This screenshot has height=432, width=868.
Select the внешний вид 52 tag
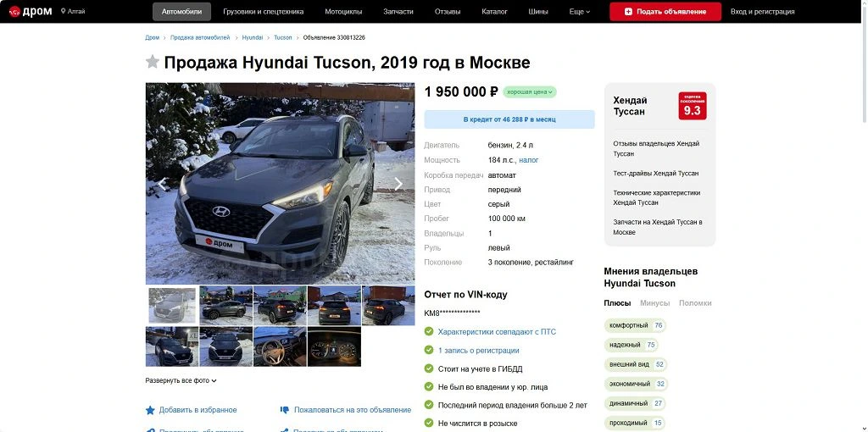[x=636, y=364]
